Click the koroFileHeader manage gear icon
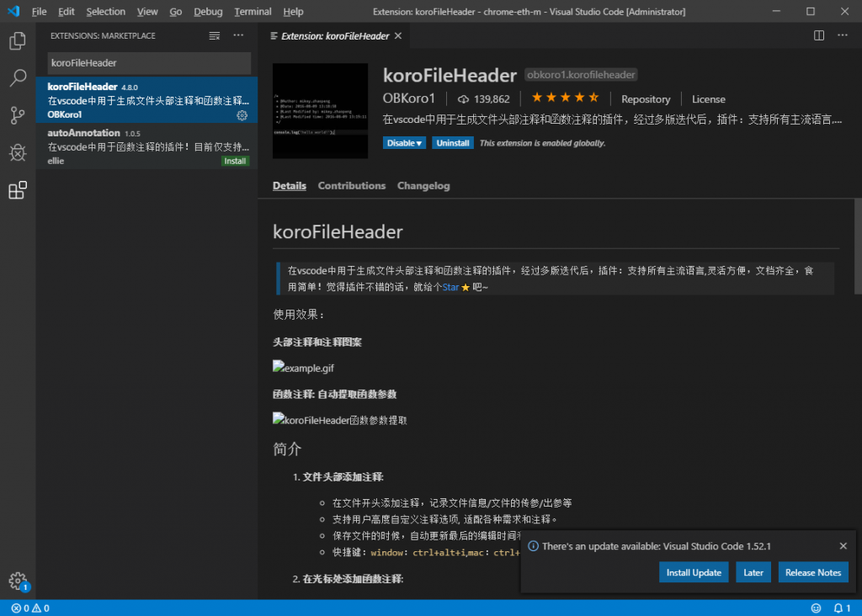 pos(242,114)
